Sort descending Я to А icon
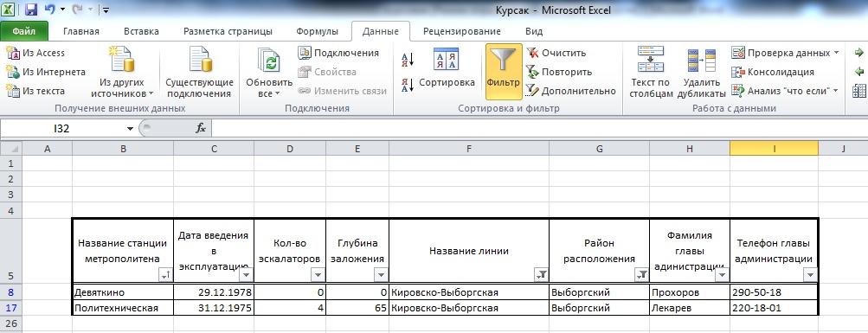The height and width of the screenshot is (333, 868). [408, 84]
